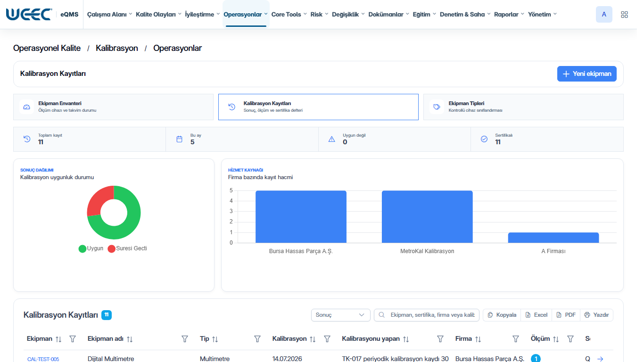644x362 pixels.
Task: Sort by Tip column
Action: point(215,339)
